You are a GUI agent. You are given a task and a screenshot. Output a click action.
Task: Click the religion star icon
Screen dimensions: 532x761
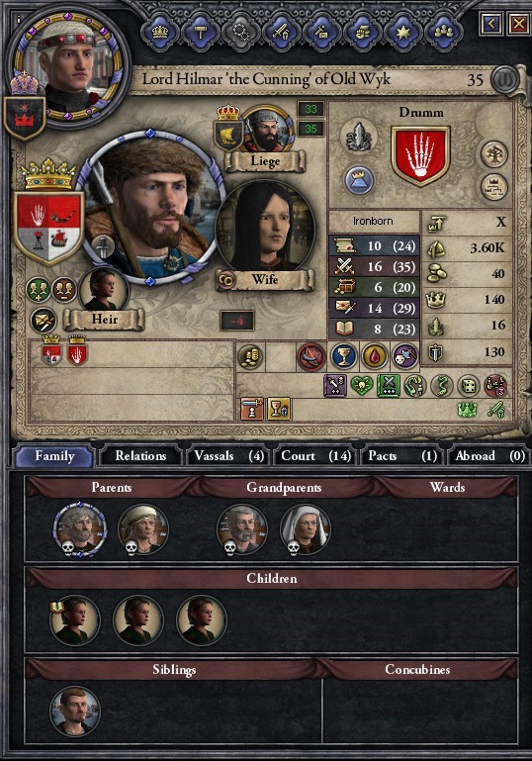tap(403, 32)
